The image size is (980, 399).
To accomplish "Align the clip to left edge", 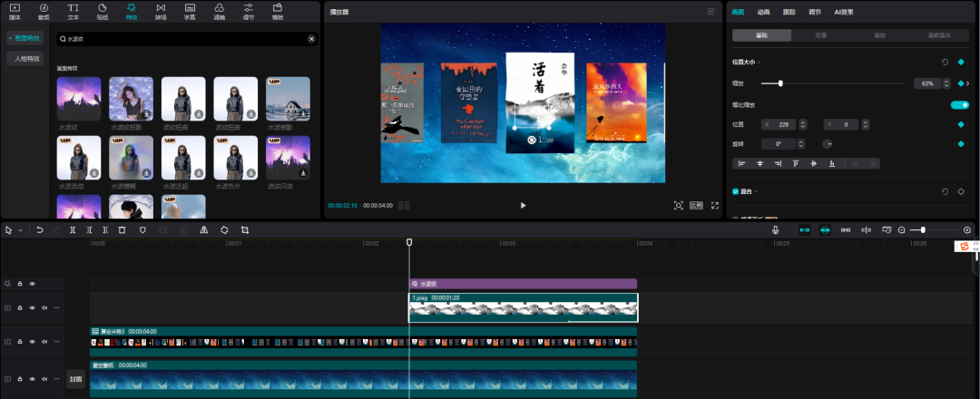I will [742, 163].
